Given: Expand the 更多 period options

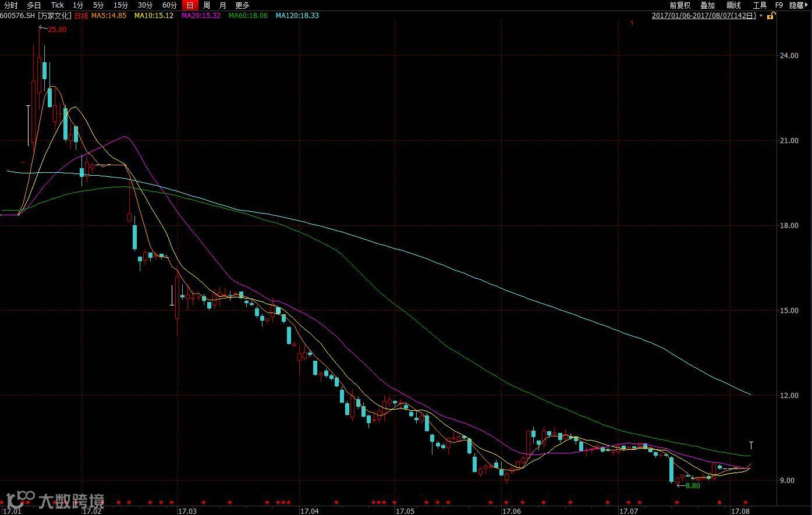Looking at the screenshot, I should (x=242, y=5).
